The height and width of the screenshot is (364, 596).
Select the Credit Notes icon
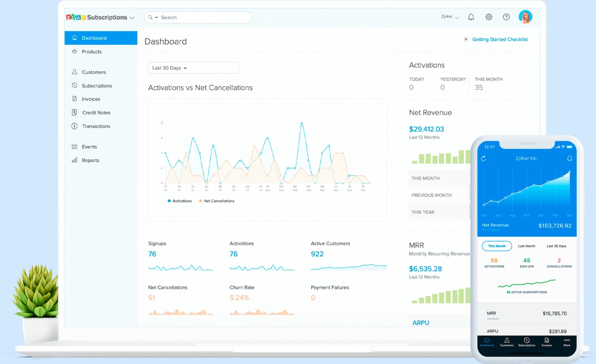75,112
